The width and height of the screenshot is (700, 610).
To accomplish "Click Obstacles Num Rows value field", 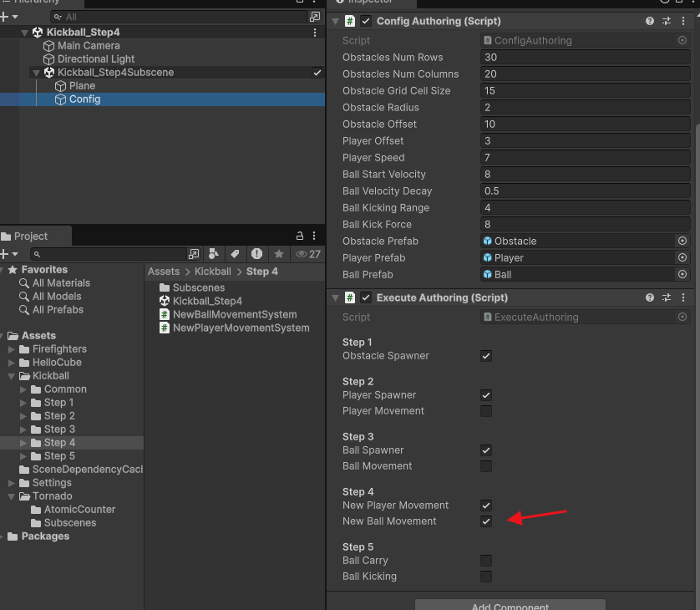I will tap(586, 57).
